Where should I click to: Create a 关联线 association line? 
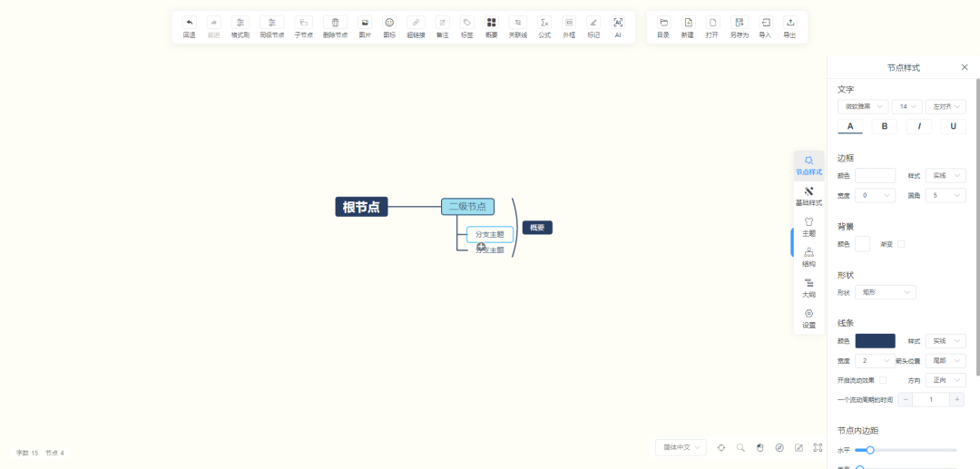[x=517, y=23]
